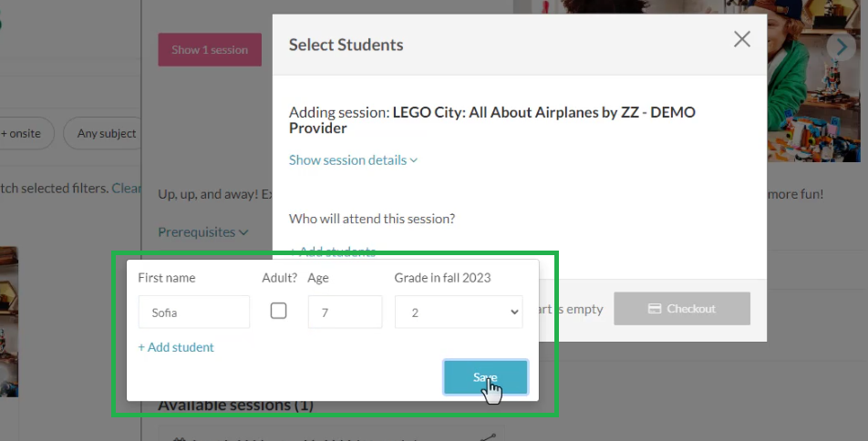Click the share icon below Available sessions
Viewport: 868px width, 441px height.
[x=491, y=436]
